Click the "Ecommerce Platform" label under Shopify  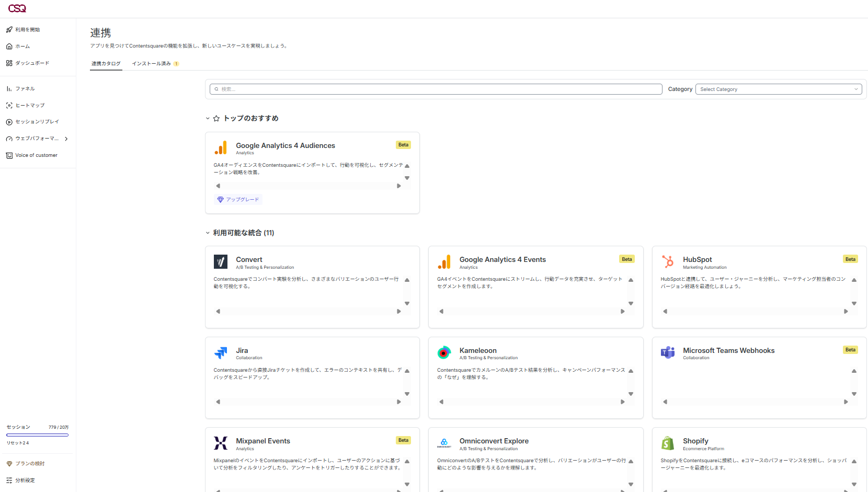pos(703,449)
